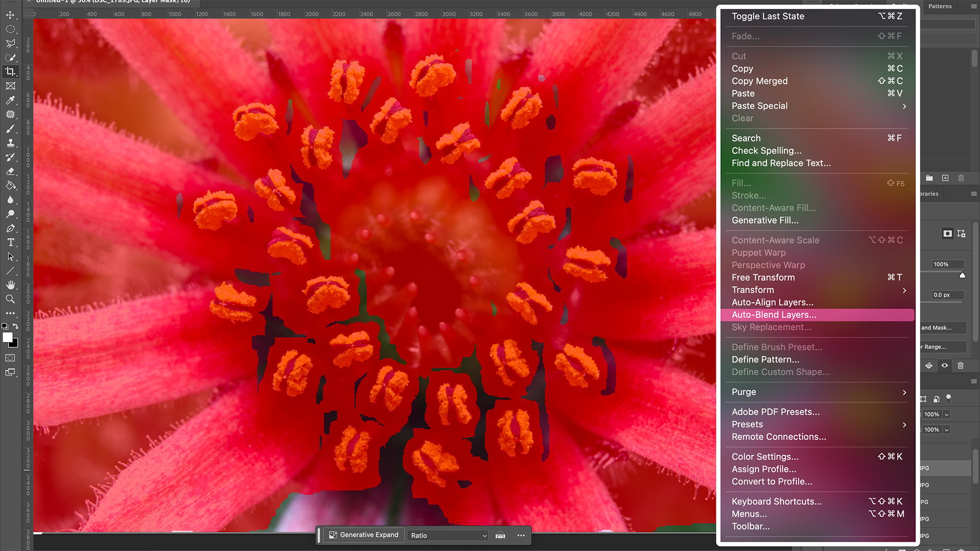Delete the mask with trash icon

coord(960,365)
